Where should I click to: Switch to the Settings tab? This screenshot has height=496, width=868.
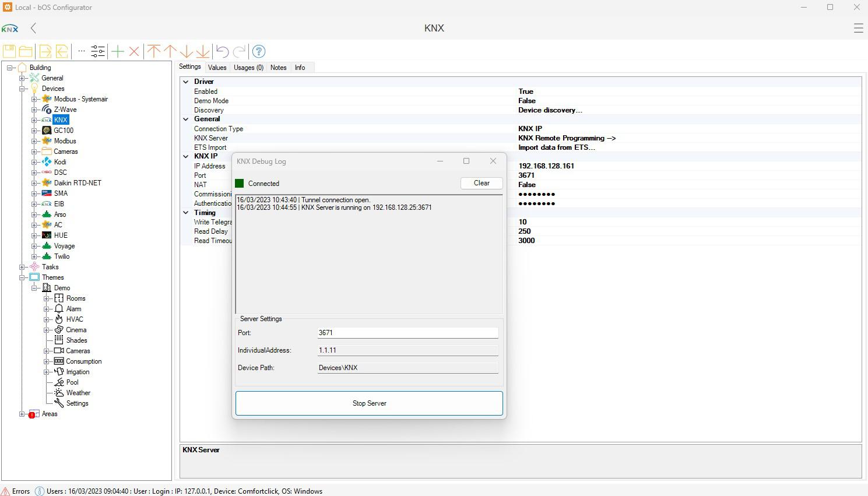(190, 67)
